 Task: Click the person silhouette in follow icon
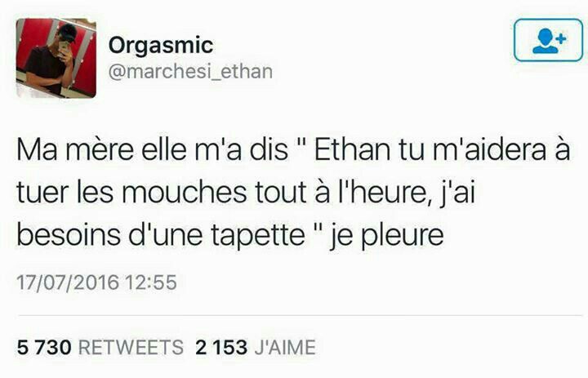546,42
